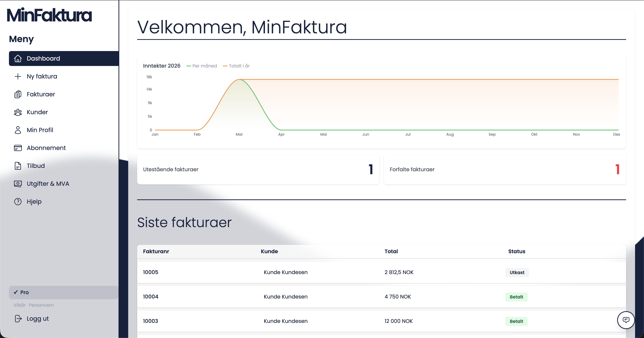This screenshot has width=644, height=338.
Task: Open Abonnement via the card icon
Action: tap(18, 148)
